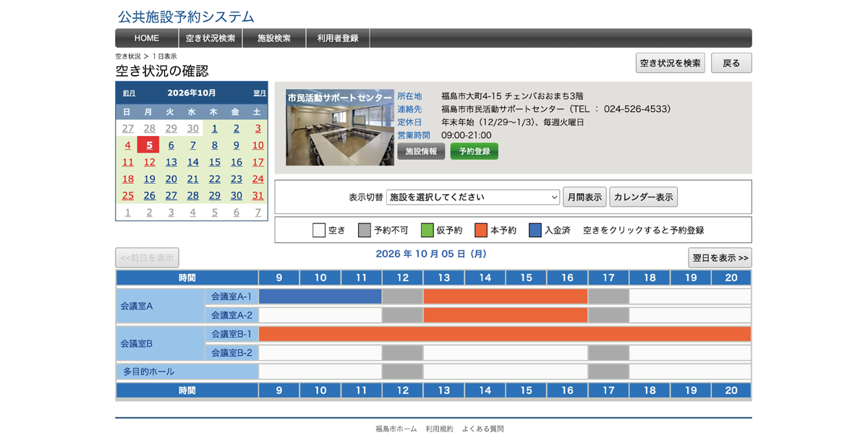Open the 施設を選択してください dropdown
The width and height of the screenshot is (868, 434).
[474, 197]
